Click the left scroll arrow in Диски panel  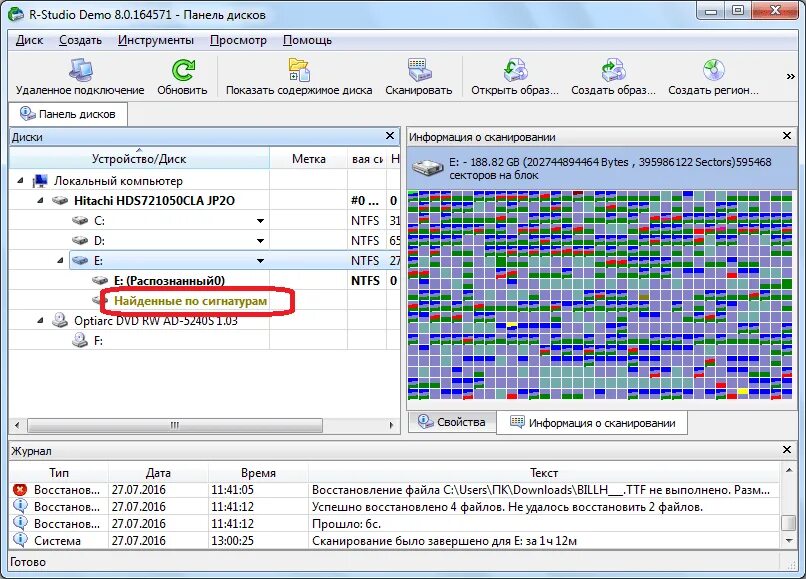tap(17, 425)
